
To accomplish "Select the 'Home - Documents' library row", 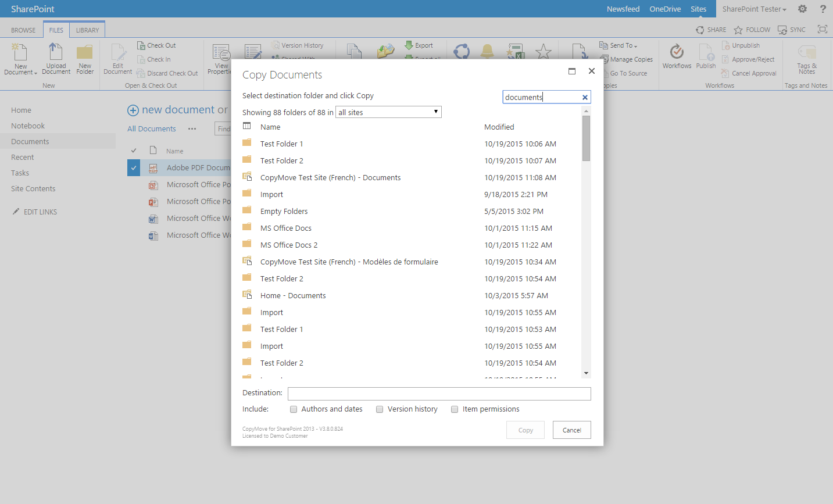I will (411, 295).
